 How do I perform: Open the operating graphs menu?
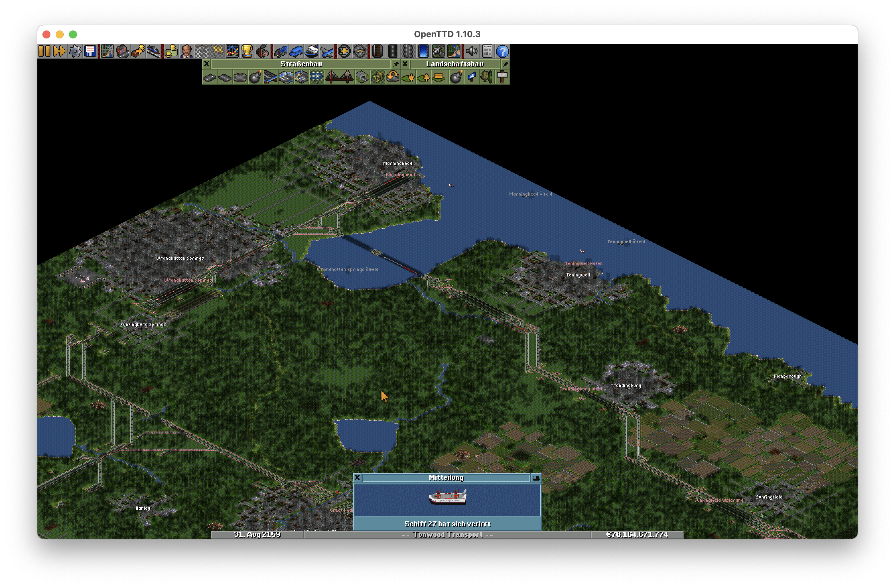[232, 51]
